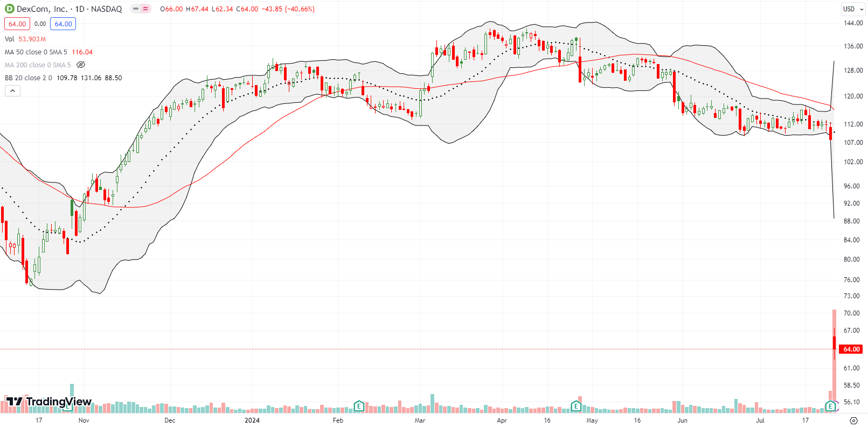Click the green DexCom logo icon
Viewport: 868px width, 428px height.
click(x=9, y=9)
